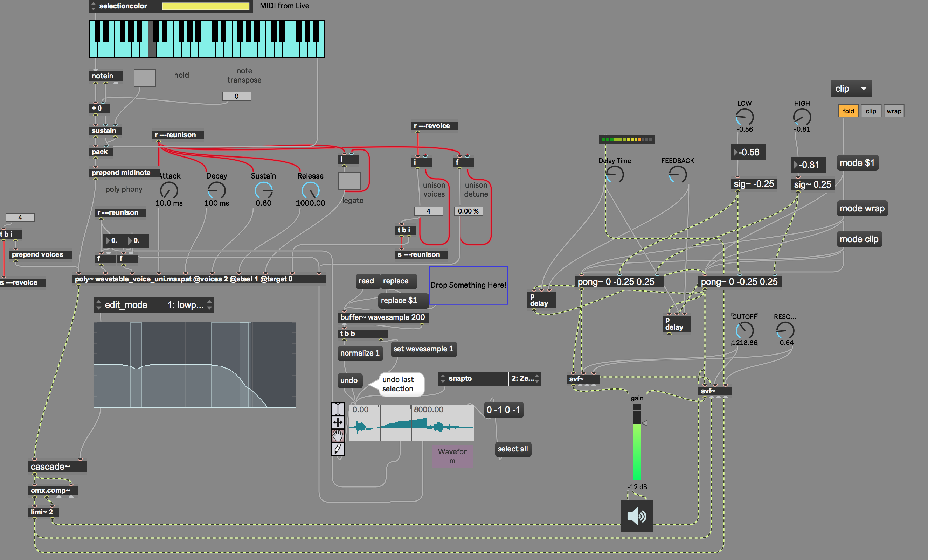The height and width of the screenshot is (560, 928).
Task: Click the speaker audio output icon
Action: (637, 516)
